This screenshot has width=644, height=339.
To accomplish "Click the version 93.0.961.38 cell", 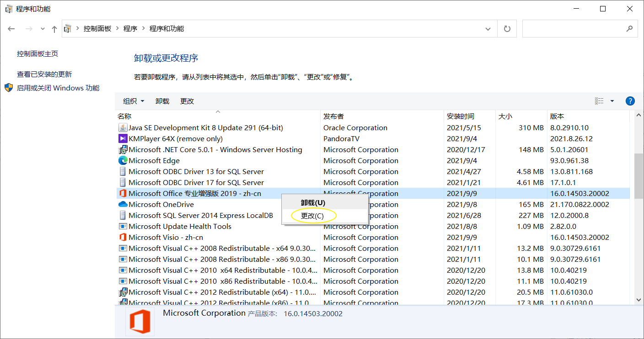I will click(x=569, y=161).
